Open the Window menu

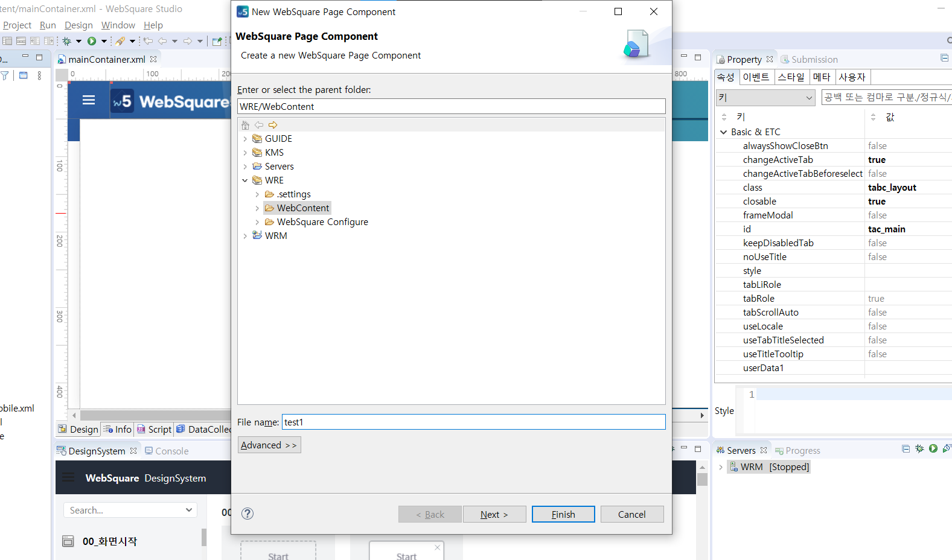118,25
